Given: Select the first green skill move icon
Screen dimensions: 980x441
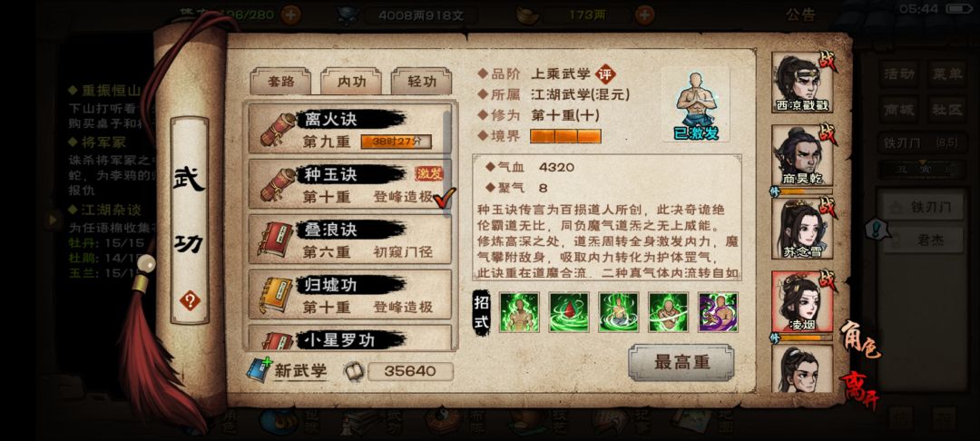Looking at the screenshot, I should pyautogui.click(x=519, y=312).
